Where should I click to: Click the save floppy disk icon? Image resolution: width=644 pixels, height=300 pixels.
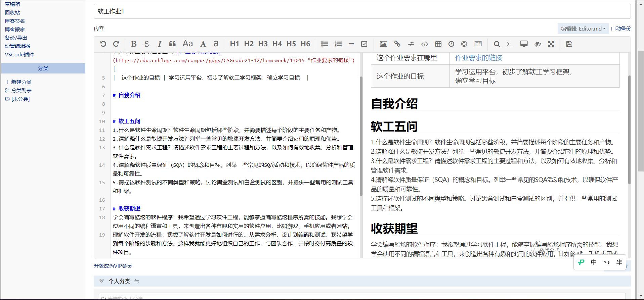pyautogui.click(x=569, y=44)
